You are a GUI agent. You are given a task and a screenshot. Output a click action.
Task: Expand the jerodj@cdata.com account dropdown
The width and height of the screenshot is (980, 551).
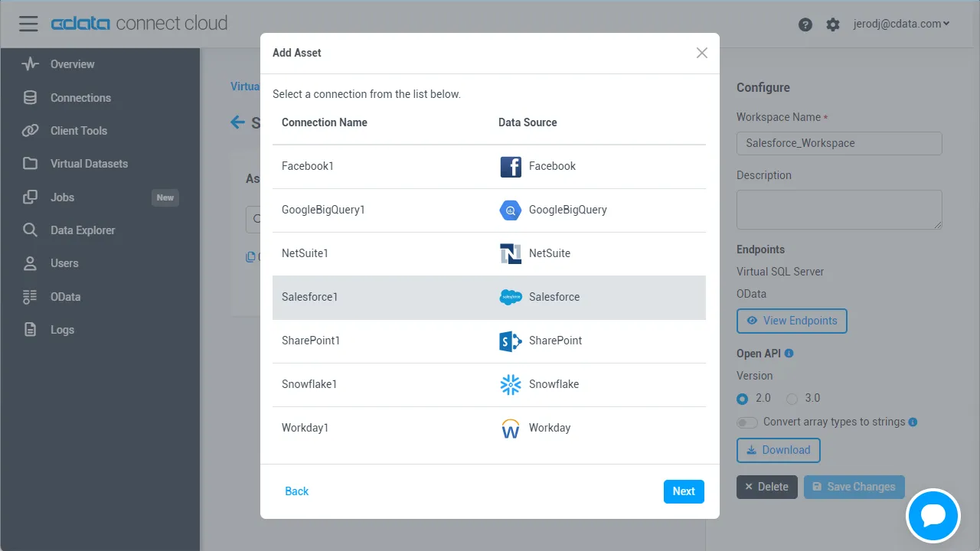901,24
